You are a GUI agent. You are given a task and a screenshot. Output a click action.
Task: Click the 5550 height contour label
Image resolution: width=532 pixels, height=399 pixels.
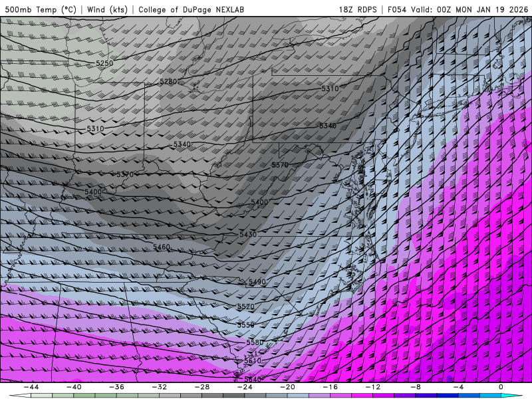click(x=245, y=325)
